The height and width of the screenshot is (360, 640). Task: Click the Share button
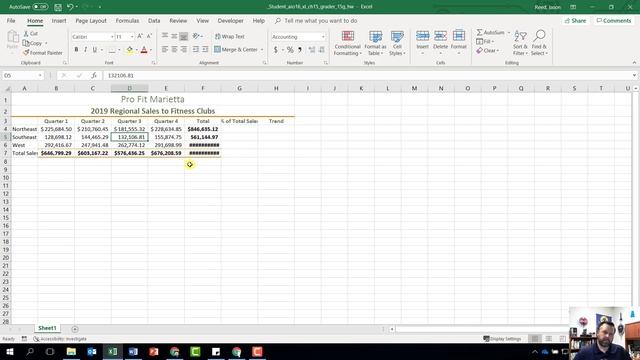point(575,20)
